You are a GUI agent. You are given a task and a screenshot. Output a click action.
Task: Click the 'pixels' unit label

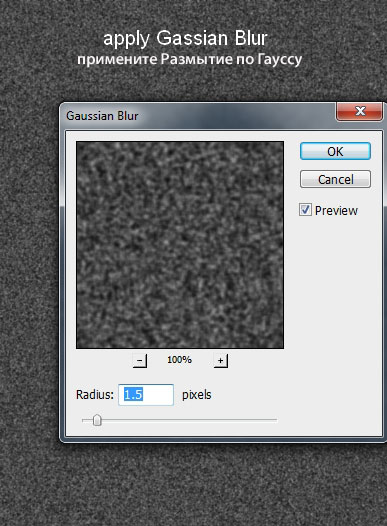click(x=197, y=395)
